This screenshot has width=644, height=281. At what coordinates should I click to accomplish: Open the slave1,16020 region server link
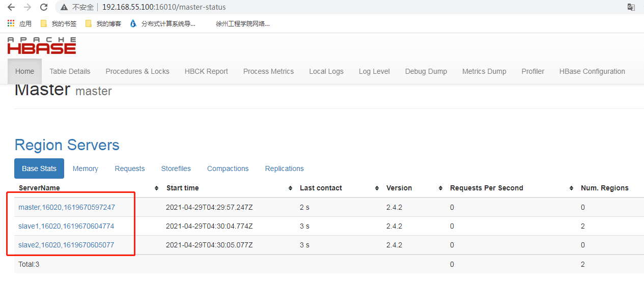(x=66, y=226)
